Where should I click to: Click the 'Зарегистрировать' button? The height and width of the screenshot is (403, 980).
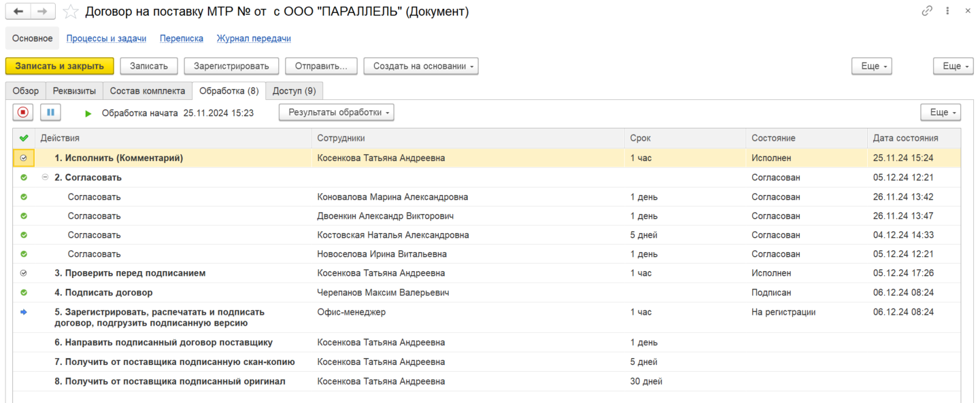pos(231,66)
